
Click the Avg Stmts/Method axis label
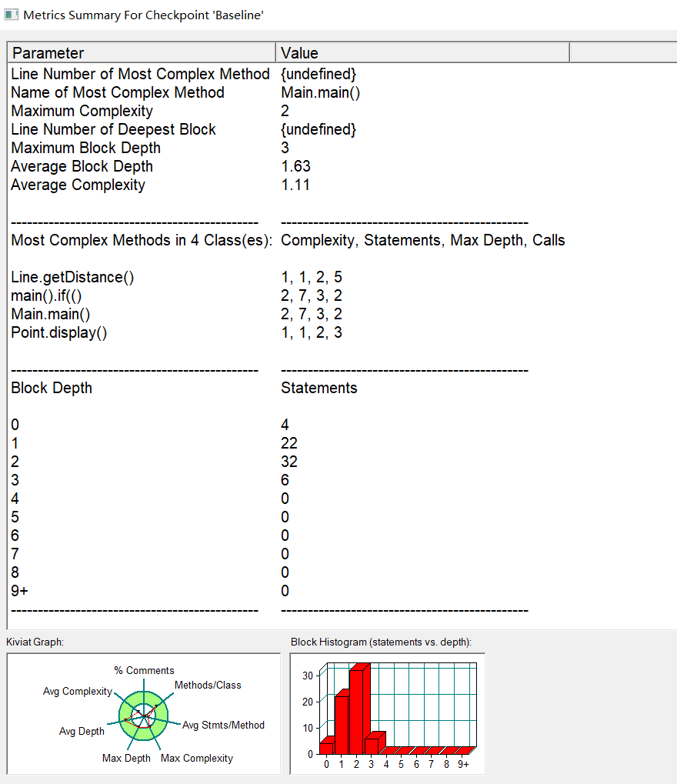223,725
